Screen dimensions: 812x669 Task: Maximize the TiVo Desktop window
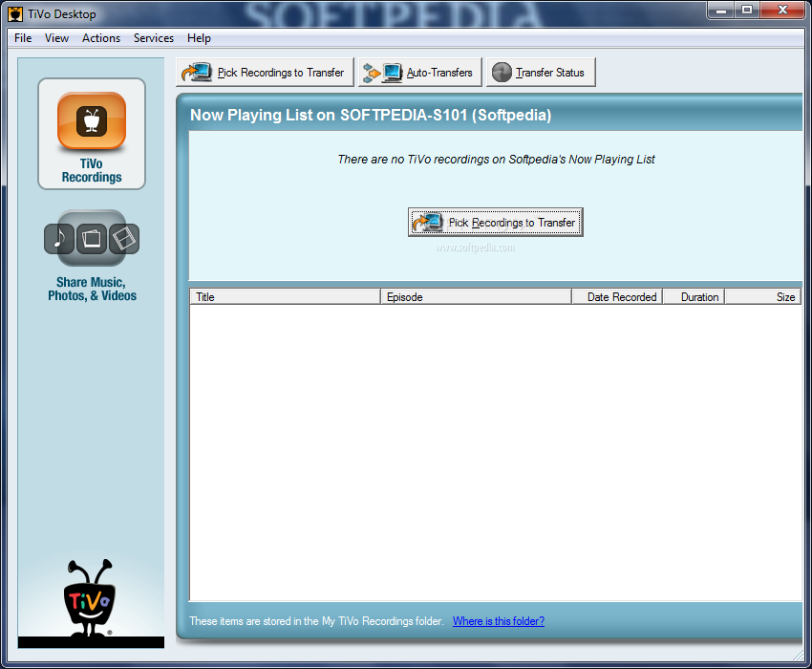pos(747,11)
